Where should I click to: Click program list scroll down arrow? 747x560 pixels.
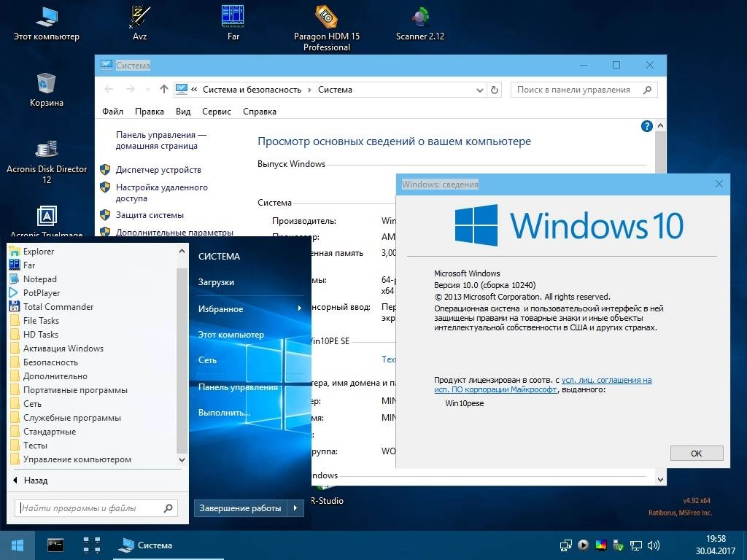[182, 460]
